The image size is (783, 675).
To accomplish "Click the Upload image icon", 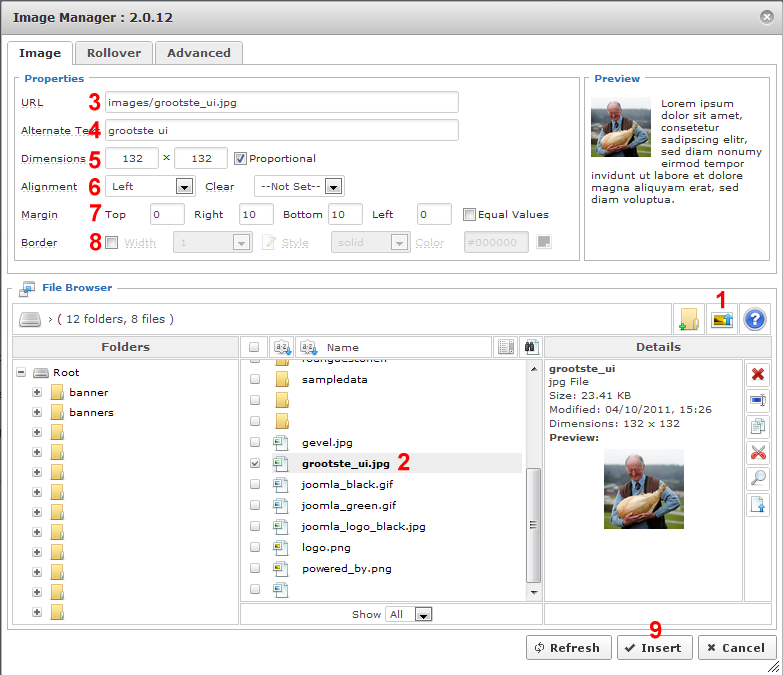I will [722, 319].
